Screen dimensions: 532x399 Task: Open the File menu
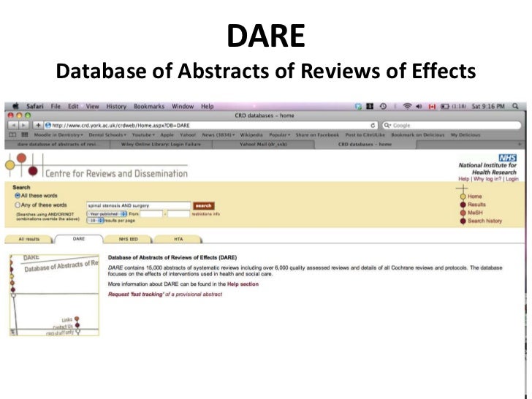[x=56, y=106]
